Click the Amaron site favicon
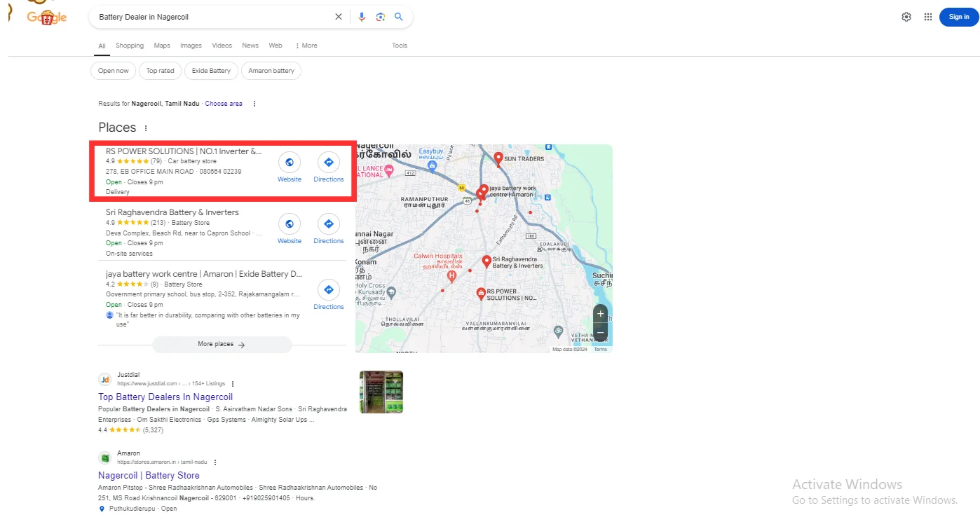This screenshot has width=980, height=529. pos(105,458)
